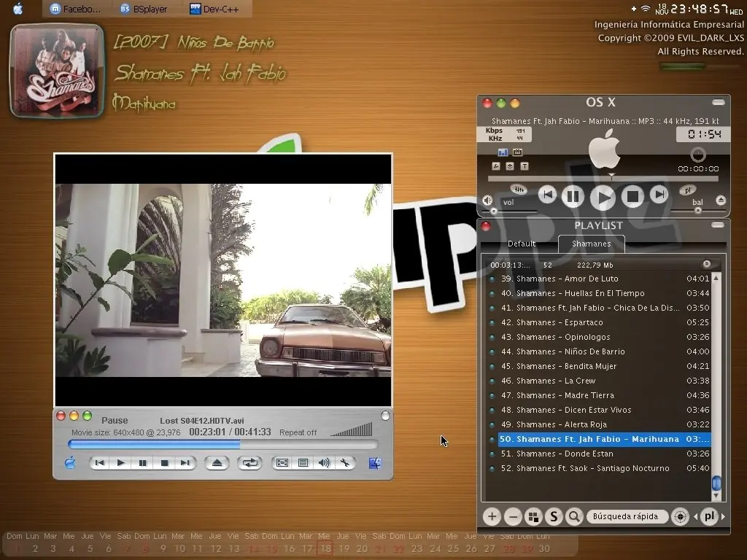Click the playlist scrollbar down arrow
The image size is (747, 560).
click(x=716, y=496)
